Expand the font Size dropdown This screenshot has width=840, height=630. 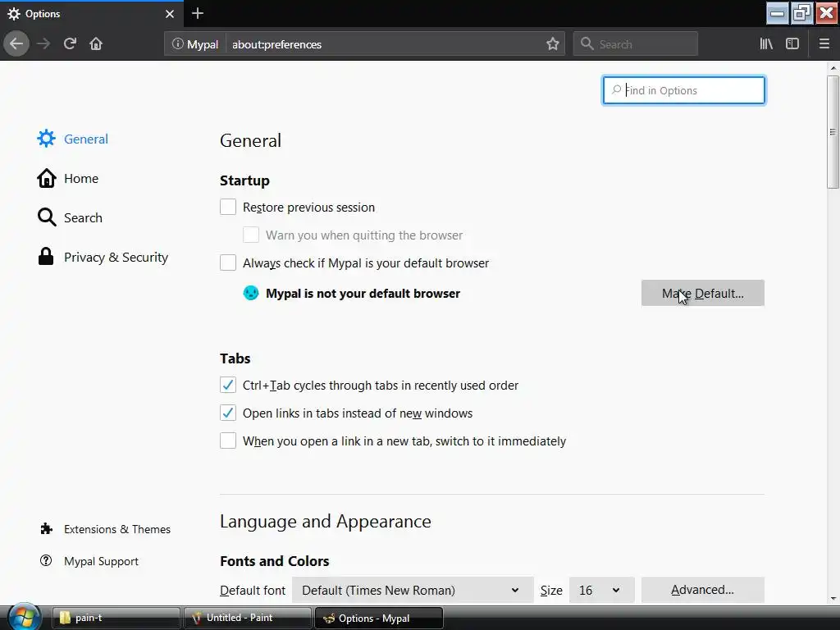tap(601, 590)
